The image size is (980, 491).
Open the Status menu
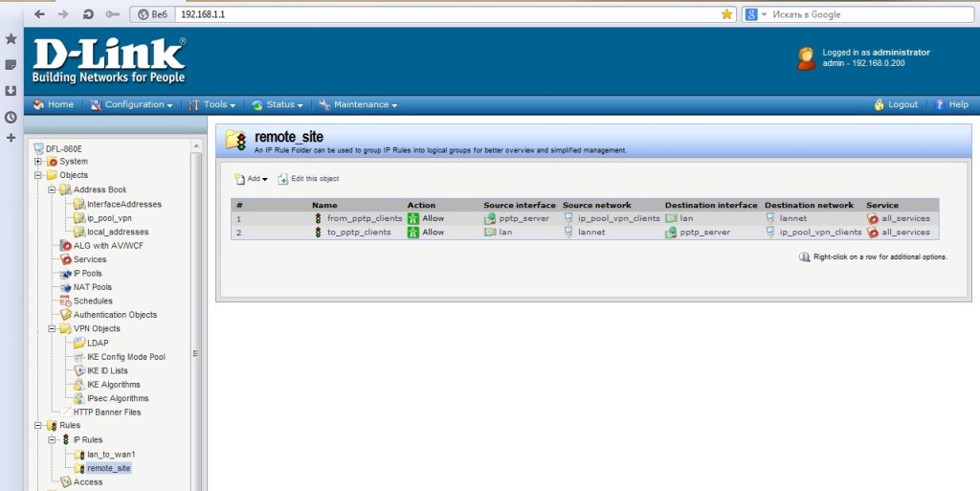278,104
